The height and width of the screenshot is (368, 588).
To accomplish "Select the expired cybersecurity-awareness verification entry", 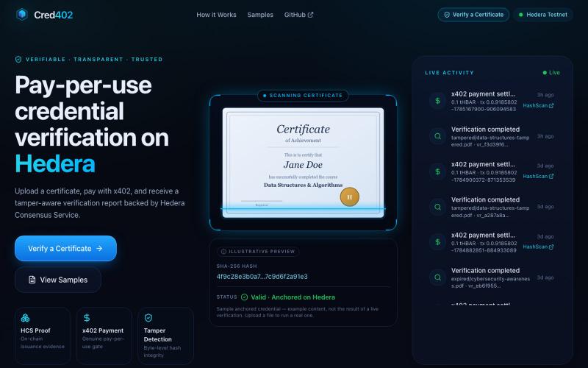I will 491,277.
